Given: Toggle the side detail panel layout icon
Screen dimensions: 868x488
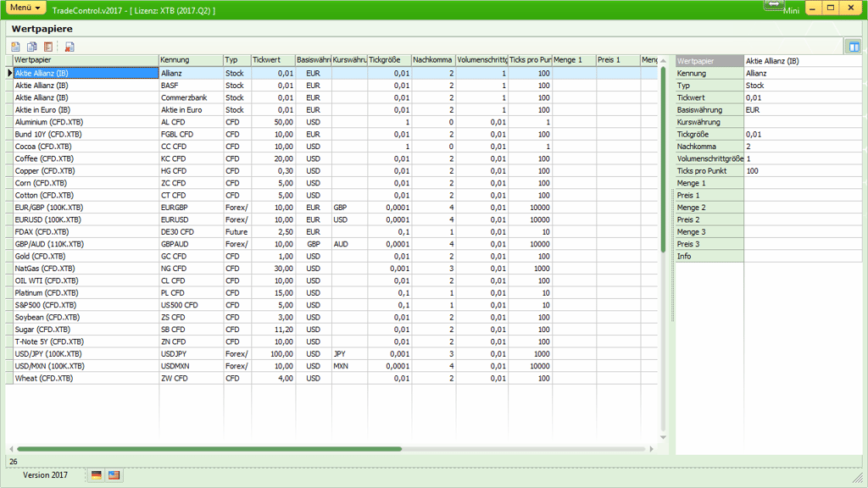Looking at the screenshot, I should pyautogui.click(x=854, y=47).
